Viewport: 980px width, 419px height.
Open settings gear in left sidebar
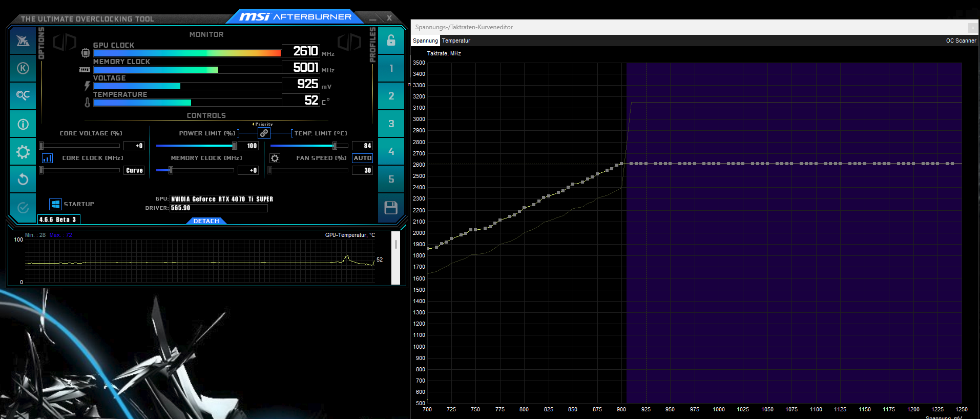point(23,152)
